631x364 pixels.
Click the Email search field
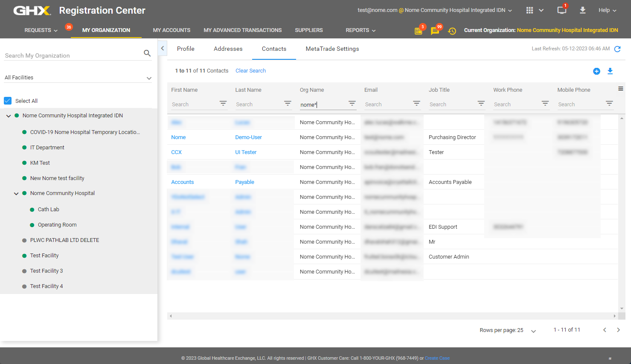click(387, 105)
